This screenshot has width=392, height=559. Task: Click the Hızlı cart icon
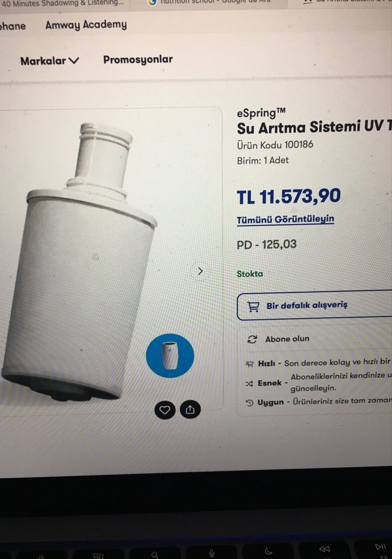(x=250, y=364)
